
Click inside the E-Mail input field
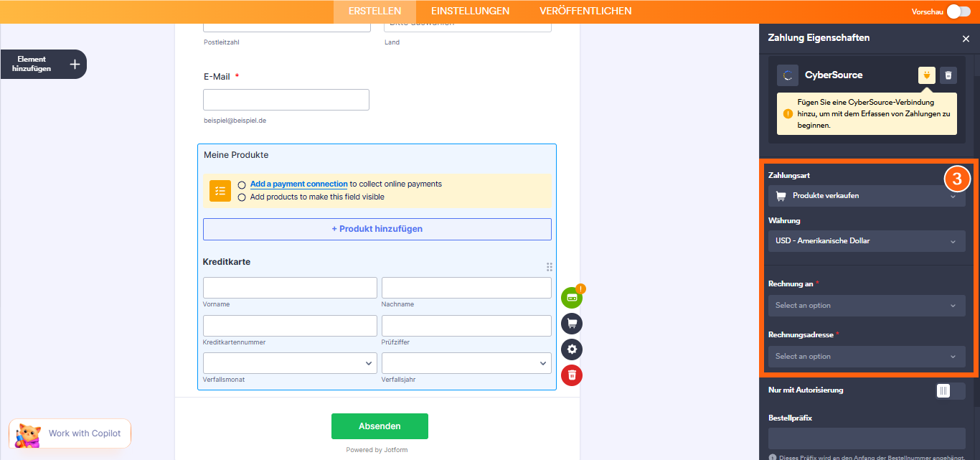click(286, 99)
